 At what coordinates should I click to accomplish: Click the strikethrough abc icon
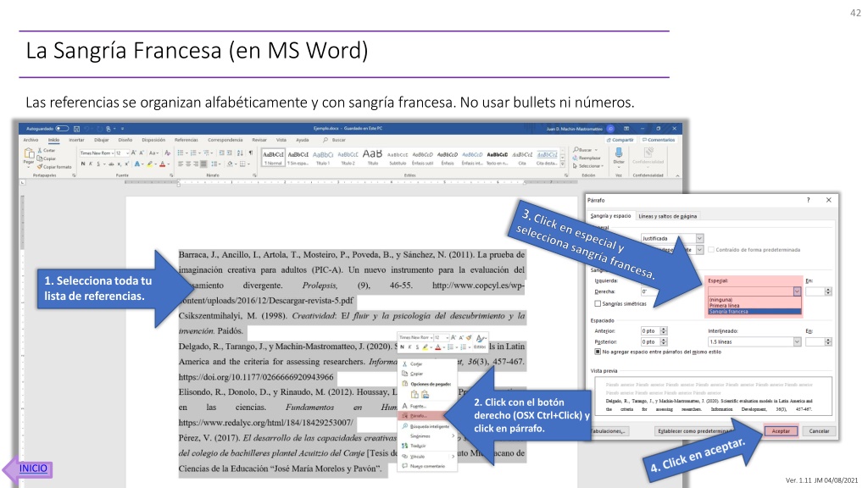point(111,164)
